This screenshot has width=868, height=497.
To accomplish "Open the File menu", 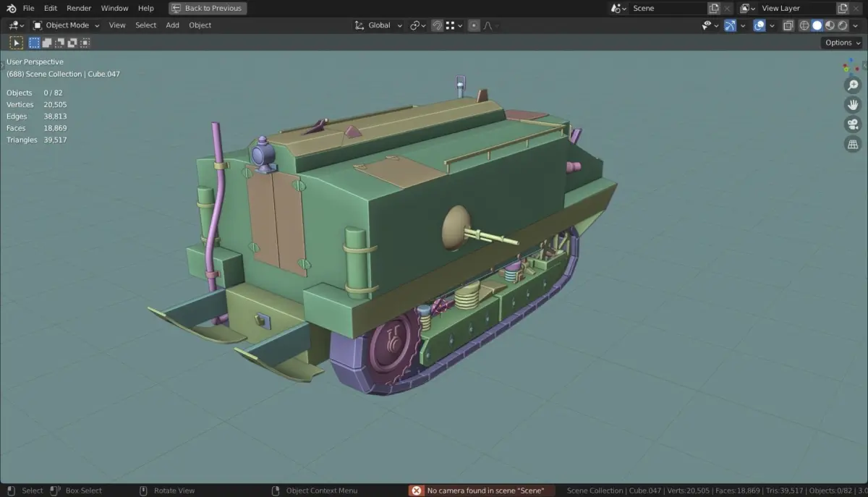I will coord(28,8).
